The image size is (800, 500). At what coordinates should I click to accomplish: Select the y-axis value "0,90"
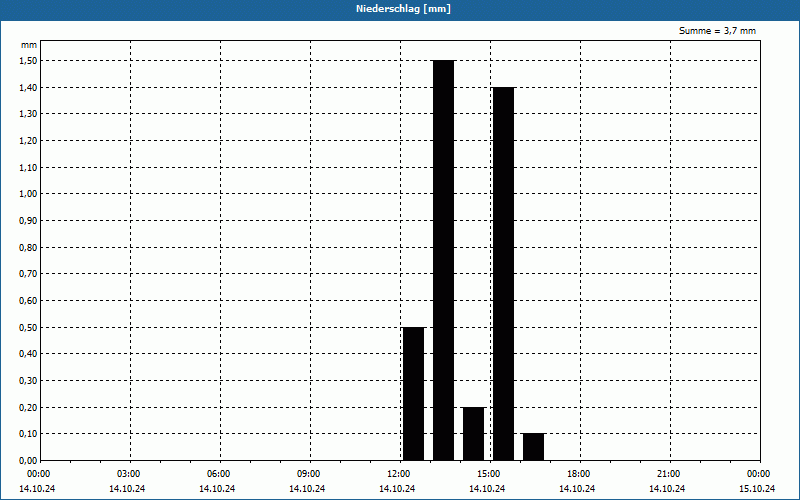pos(29,220)
